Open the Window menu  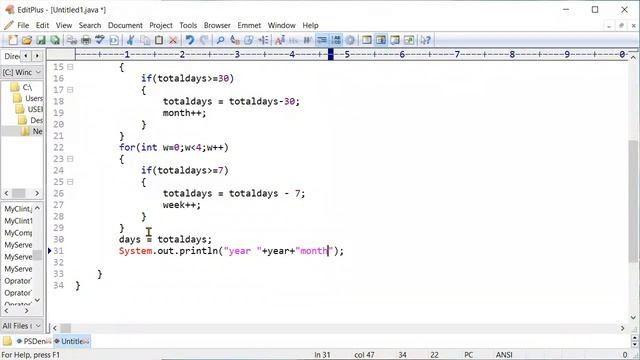pyautogui.click(x=281, y=25)
